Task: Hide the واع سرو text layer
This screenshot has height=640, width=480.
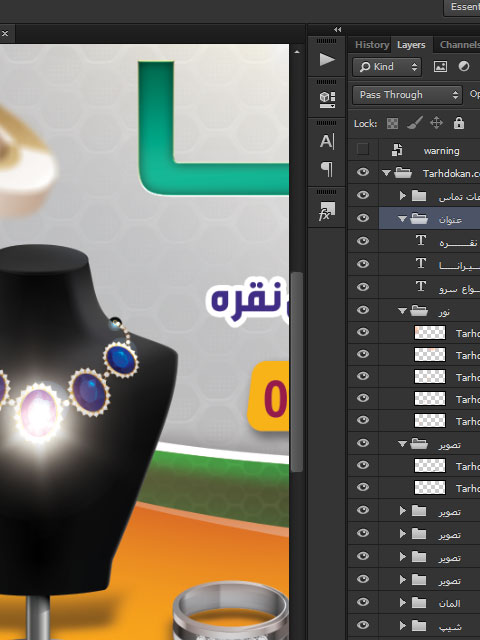Action: 363,287
